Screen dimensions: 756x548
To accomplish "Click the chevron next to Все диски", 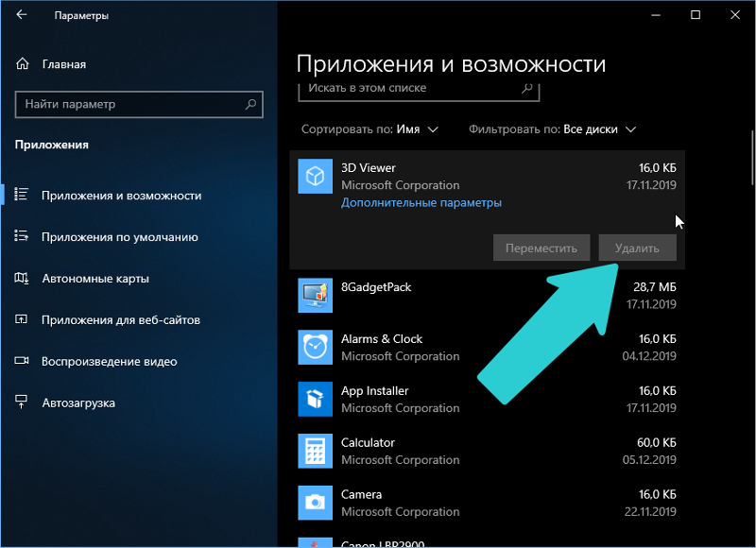I will (630, 129).
